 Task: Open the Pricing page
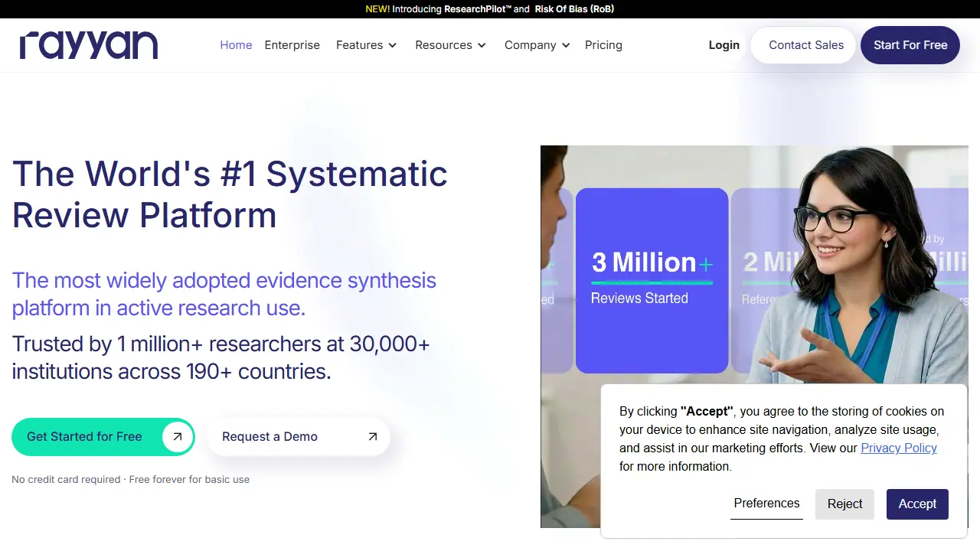pyautogui.click(x=603, y=45)
